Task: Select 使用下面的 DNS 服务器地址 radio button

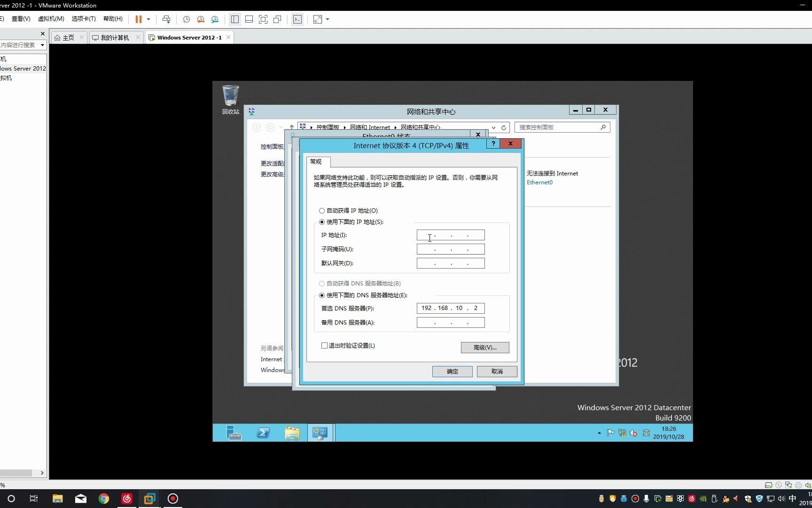Action: point(322,295)
